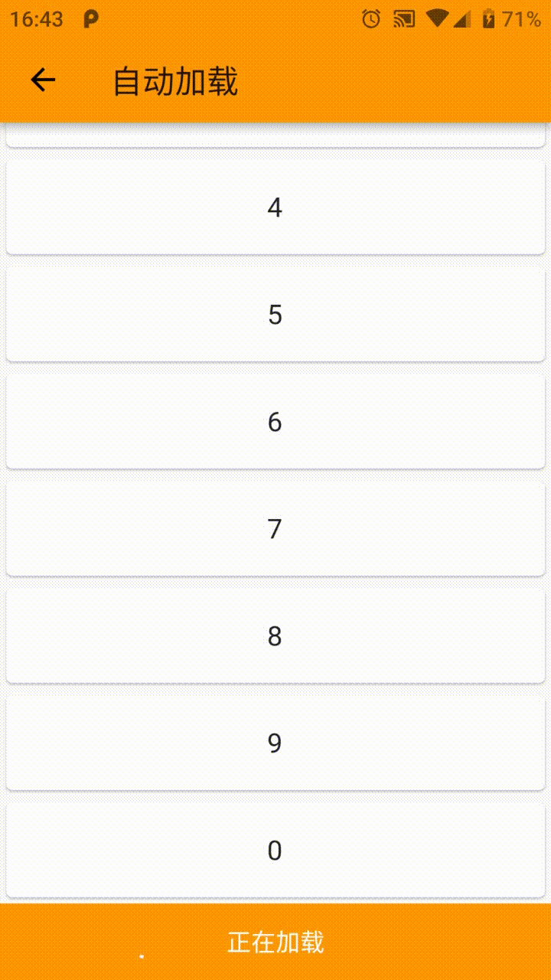Choose the list card numbered 7
Screen dimensions: 551x980
pyautogui.click(x=275, y=528)
